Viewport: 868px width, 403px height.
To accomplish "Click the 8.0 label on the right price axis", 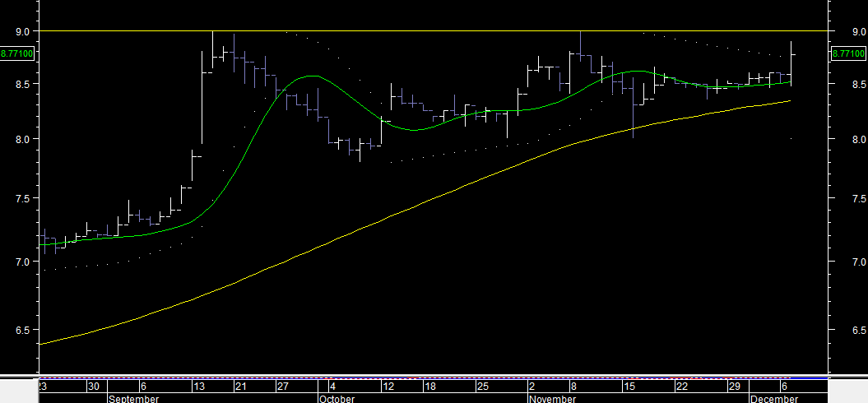I will pyautogui.click(x=860, y=139).
